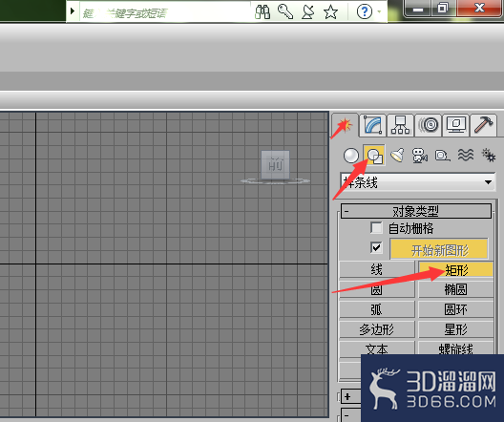Open the Hierarchy panel tab
Viewport: 504px width, 422px height.
pos(400,125)
